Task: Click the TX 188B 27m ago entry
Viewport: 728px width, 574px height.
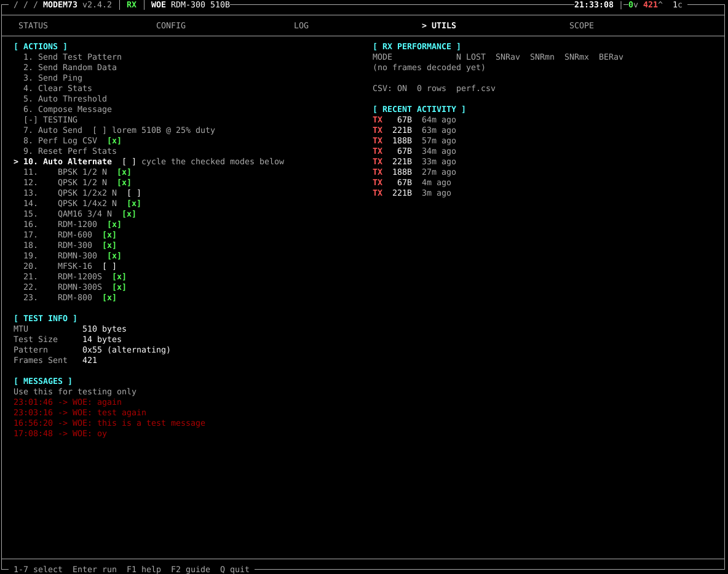Action: 414,172
